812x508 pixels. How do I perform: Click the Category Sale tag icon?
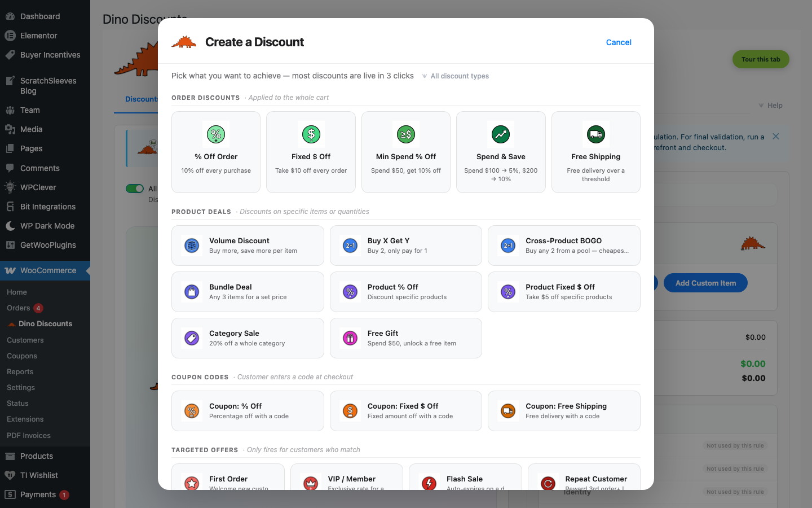pos(192,338)
